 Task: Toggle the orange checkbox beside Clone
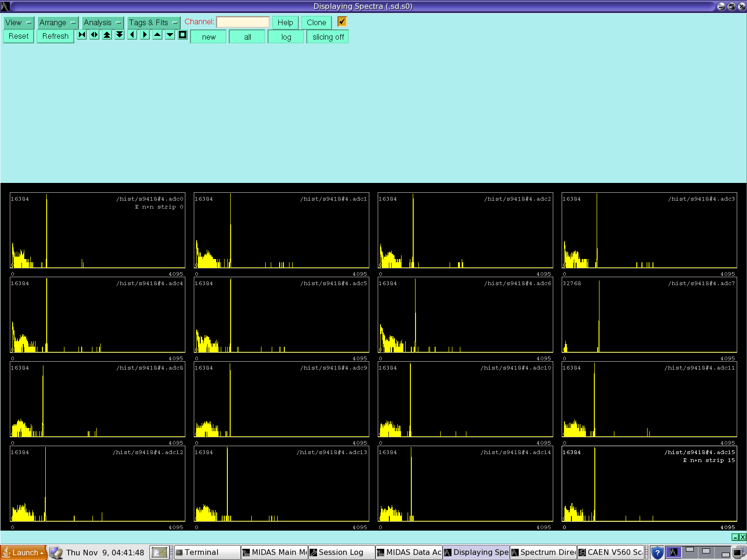(342, 22)
